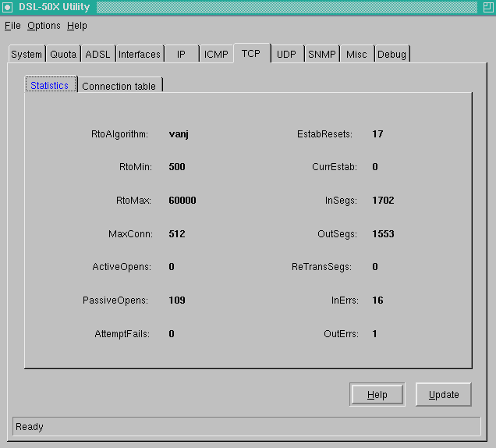Click the RtoMax value 60000
Screen dimensions: 496x448
pos(182,200)
